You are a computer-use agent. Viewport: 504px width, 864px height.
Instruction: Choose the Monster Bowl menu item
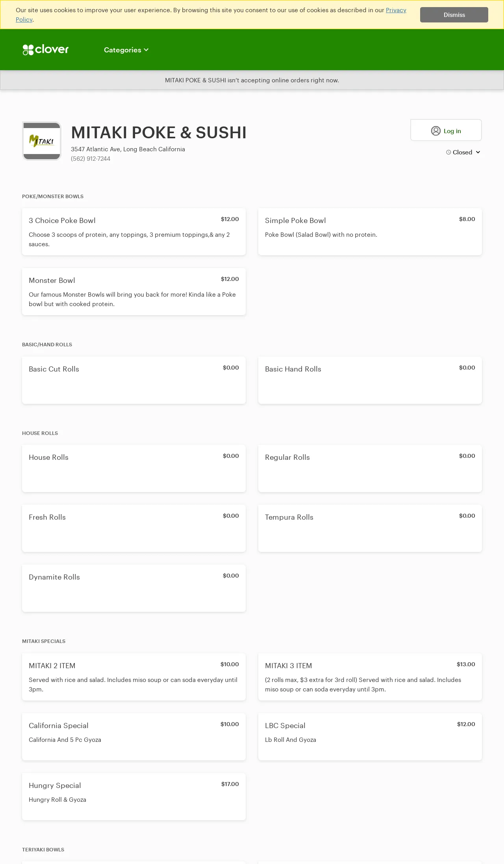(134, 292)
